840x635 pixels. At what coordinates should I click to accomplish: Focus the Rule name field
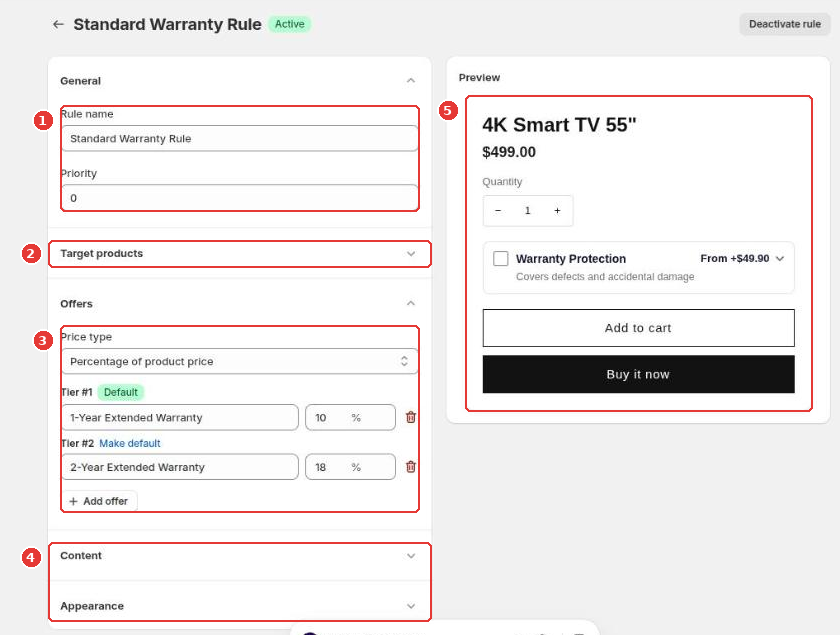pos(239,138)
